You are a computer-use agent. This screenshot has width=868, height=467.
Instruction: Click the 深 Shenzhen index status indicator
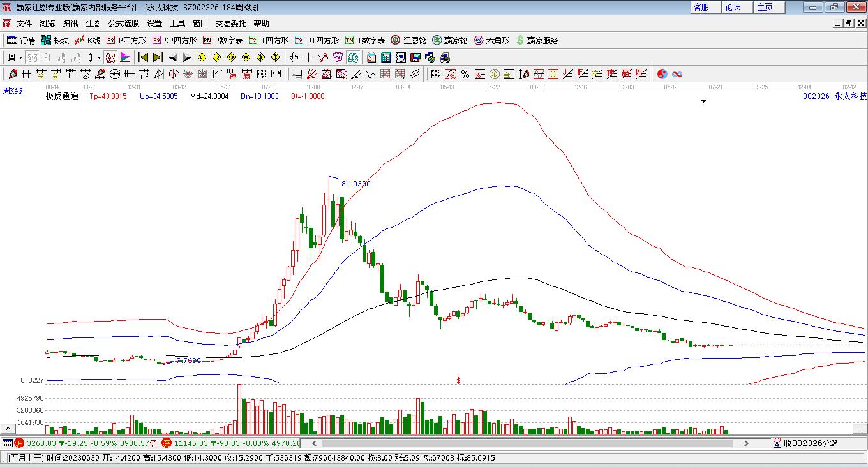point(167,443)
